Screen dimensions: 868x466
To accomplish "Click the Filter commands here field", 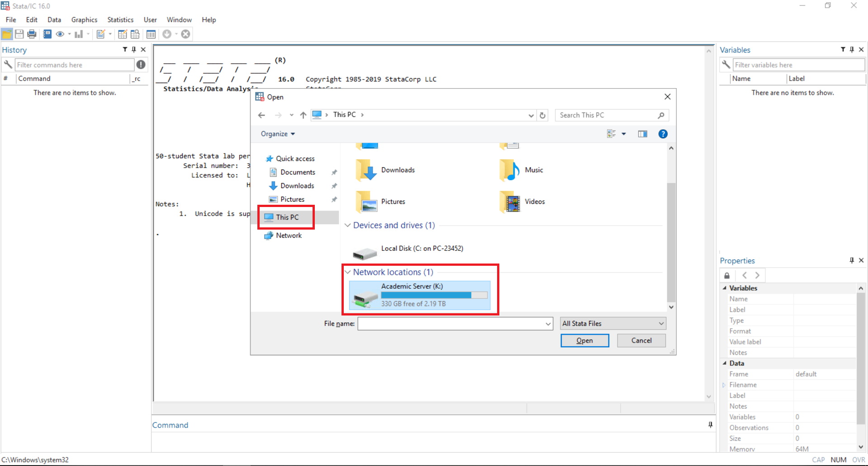I will 75,65.
